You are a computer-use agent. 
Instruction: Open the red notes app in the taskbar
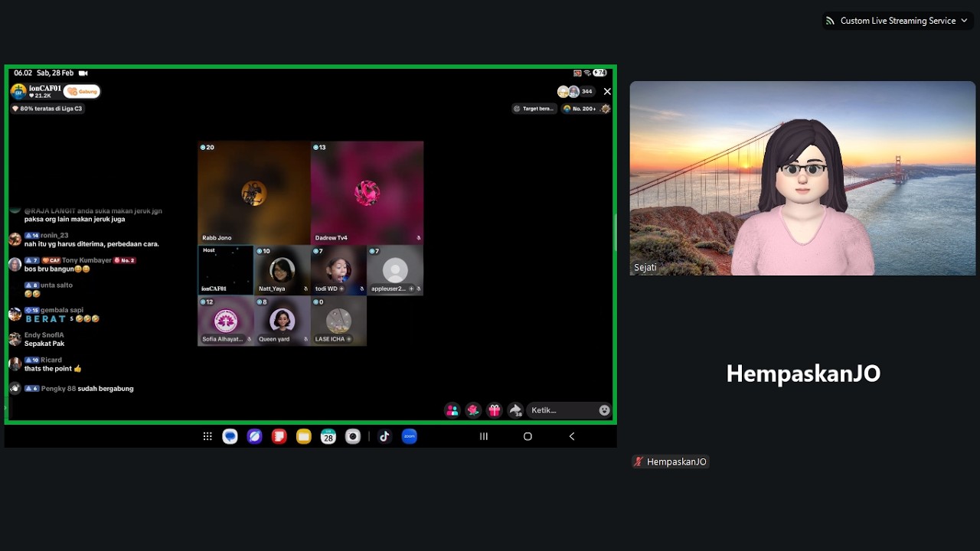tap(279, 436)
